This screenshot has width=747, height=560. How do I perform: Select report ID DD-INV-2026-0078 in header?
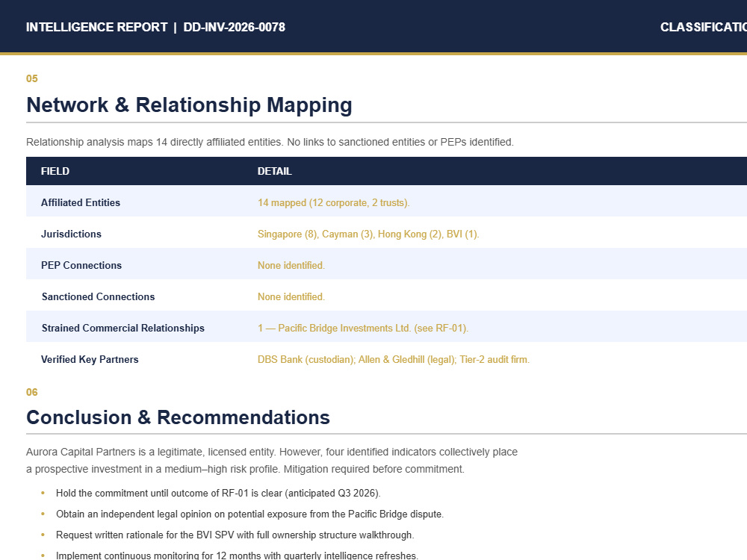click(x=234, y=27)
